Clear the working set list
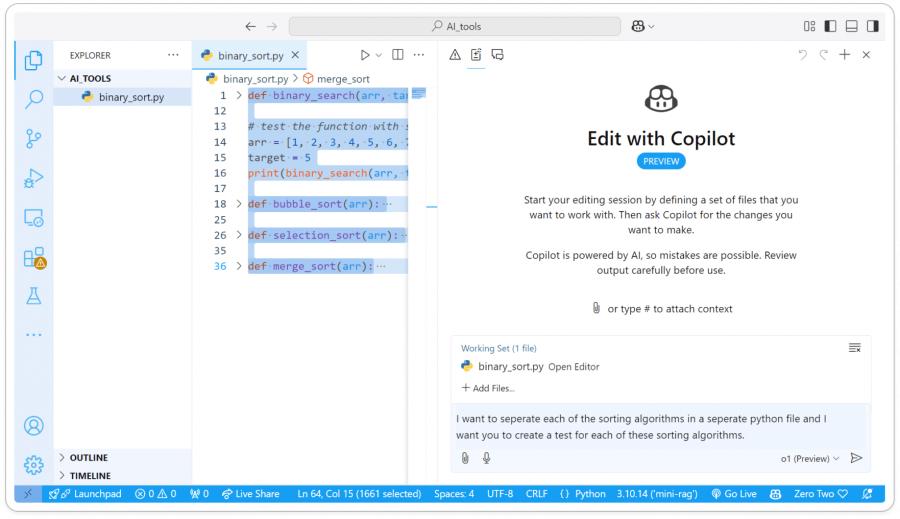The width and height of the screenshot is (900, 519). (855, 348)
